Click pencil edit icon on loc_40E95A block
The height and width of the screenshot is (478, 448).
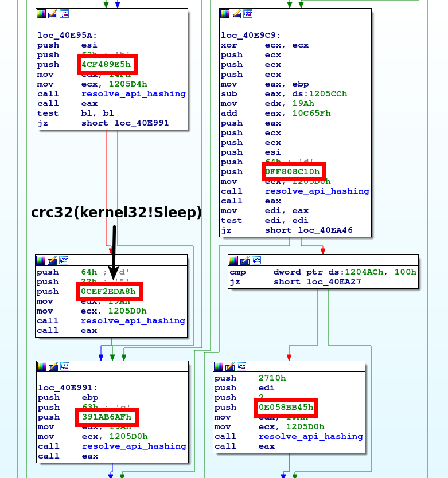coord(53,14)
